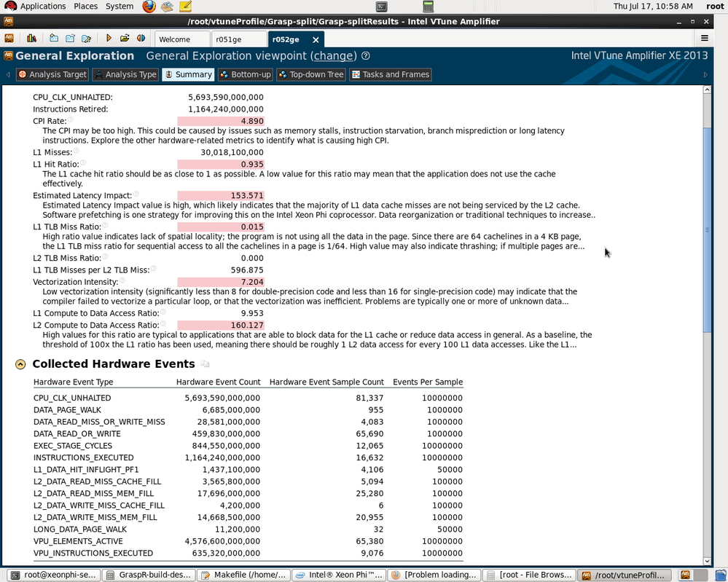
Task: Click the Hardware Event Count column header
Action: 218,382
